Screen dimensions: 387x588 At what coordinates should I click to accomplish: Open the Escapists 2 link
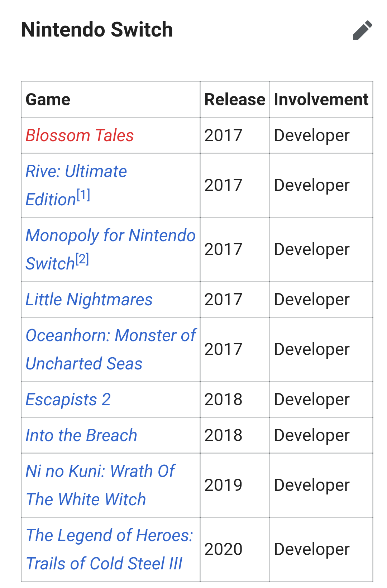(68, 400)
